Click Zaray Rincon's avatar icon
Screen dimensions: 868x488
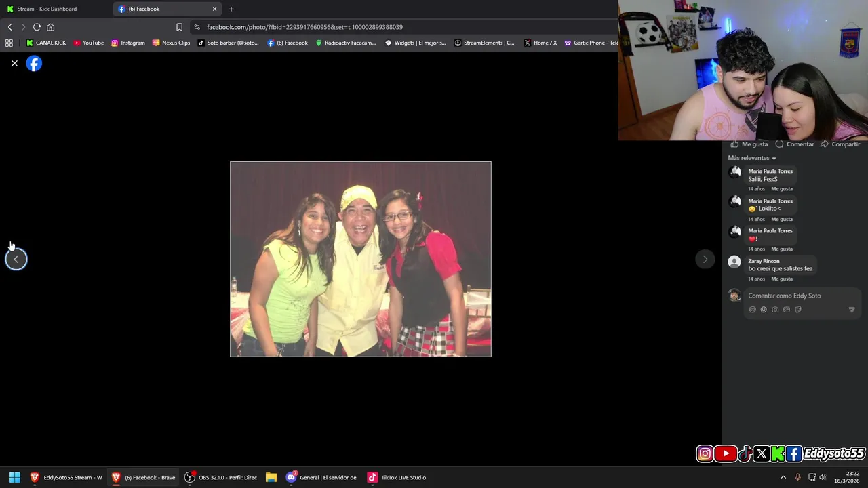coord(734,262)
